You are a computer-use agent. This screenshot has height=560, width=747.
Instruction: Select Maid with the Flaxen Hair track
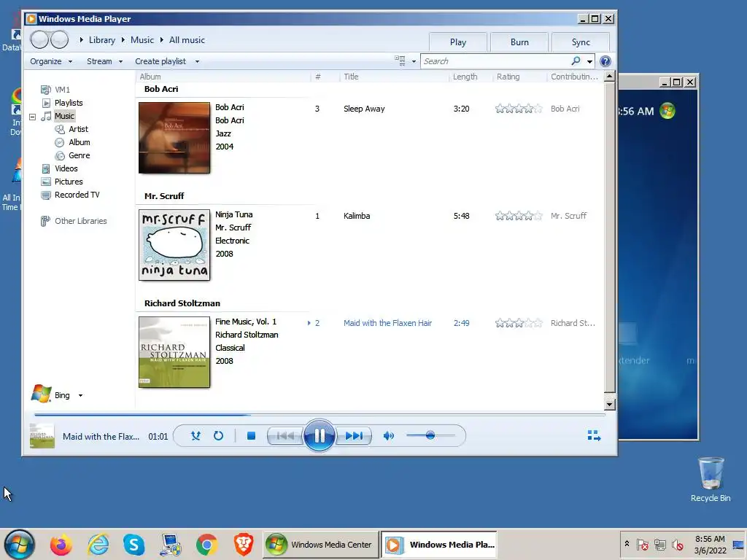pos(387,323)
